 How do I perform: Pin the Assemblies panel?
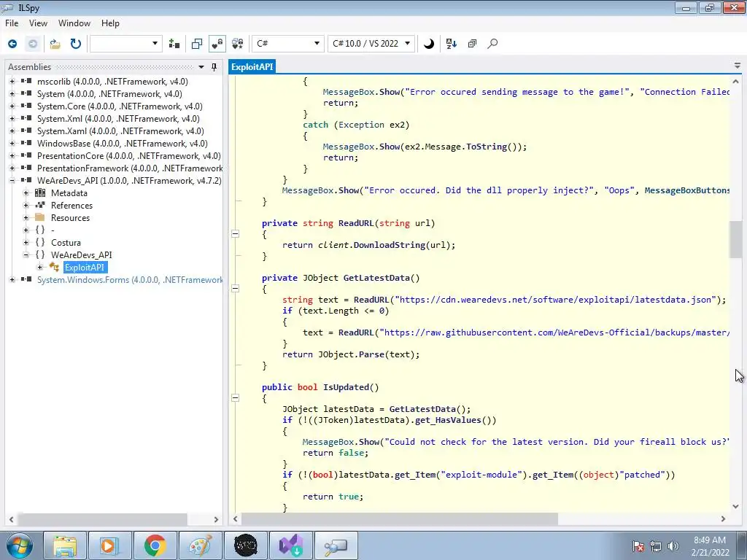(214, 67)
